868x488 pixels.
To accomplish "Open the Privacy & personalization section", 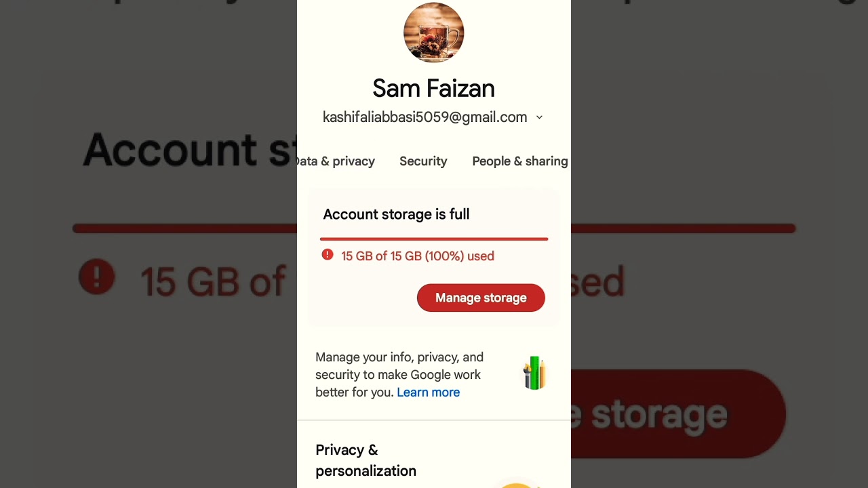I will point(366,460).
